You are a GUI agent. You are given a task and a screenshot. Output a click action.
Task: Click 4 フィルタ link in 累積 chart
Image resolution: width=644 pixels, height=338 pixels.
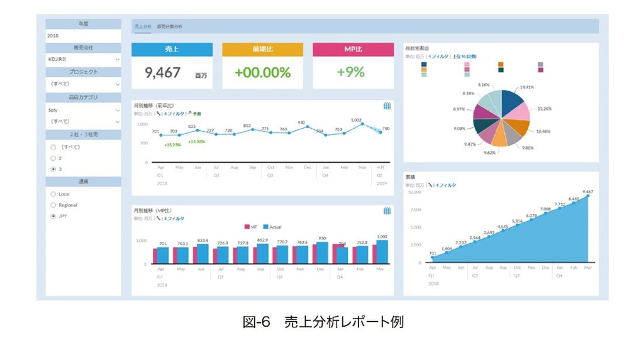tap(445, 185)
